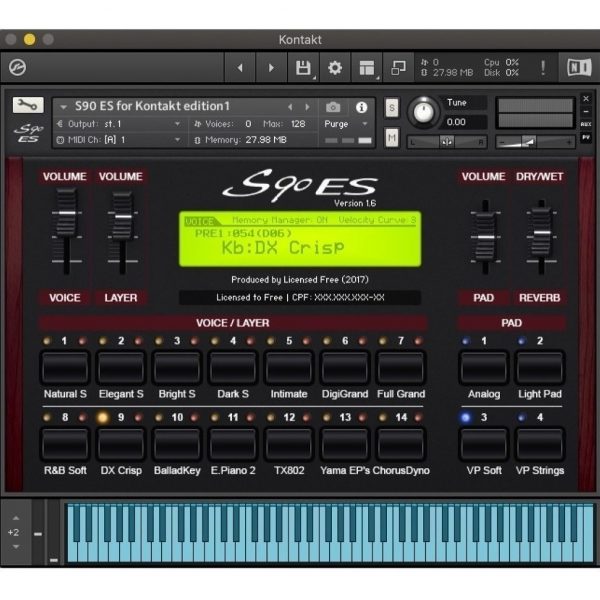Select voice 3 Bright S button
Image resolution: width=600 pixels, height=600 pixels.
(177, 368)
